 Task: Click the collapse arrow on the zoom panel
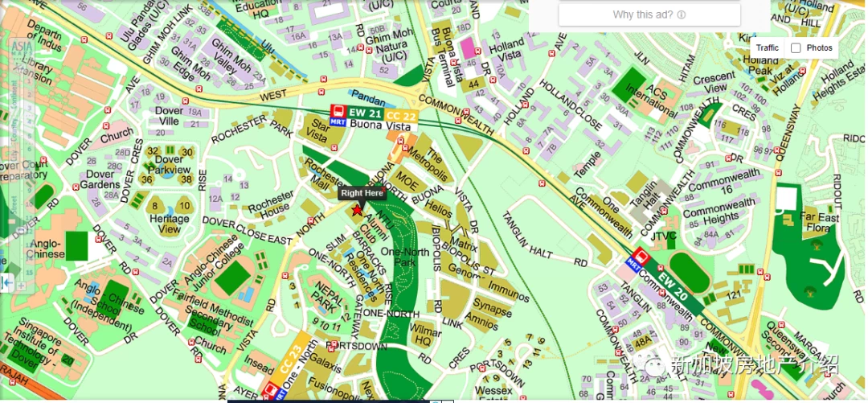(x=8, y=284)
